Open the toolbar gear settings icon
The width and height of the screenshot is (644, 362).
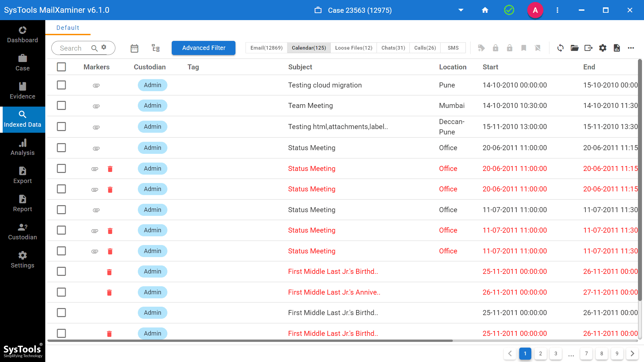pos(603,48)
